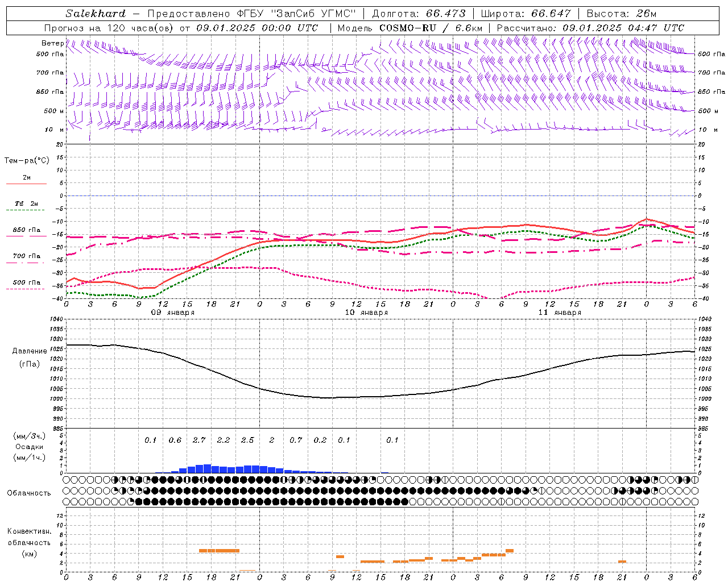Click the 3-hour precipitation value 0.6

click(175, 440)
